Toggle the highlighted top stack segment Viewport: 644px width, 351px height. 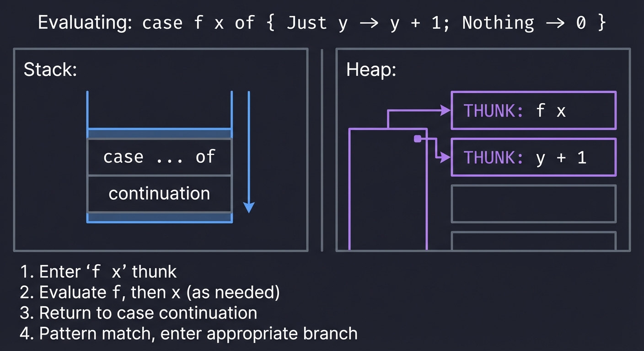[x=159, y=133]
